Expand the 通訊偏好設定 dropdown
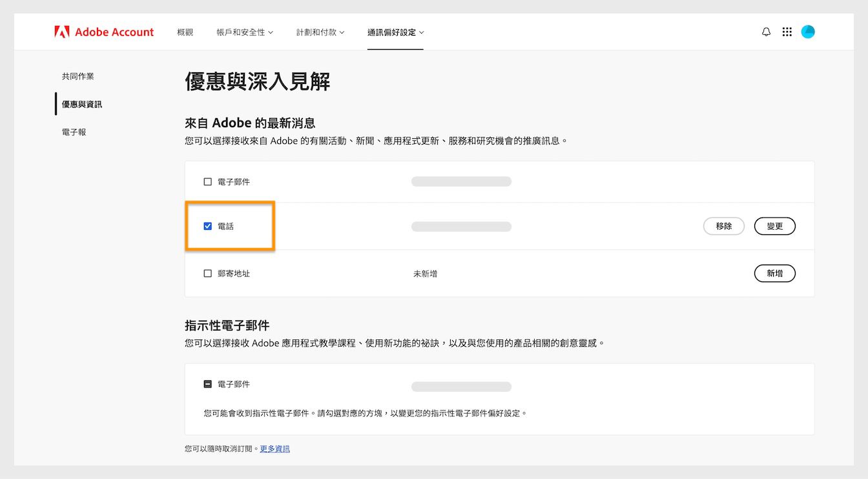The height and width of the screenshot is (479, 868). (395, 32)
